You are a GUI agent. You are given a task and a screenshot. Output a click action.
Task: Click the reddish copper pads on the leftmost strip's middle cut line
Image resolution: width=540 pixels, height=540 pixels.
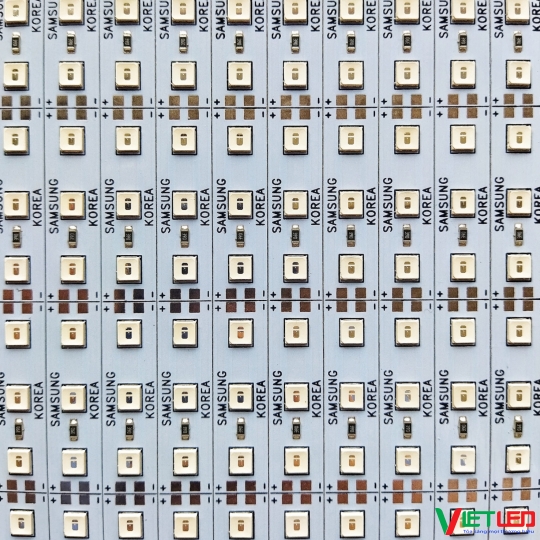[17, 301]
